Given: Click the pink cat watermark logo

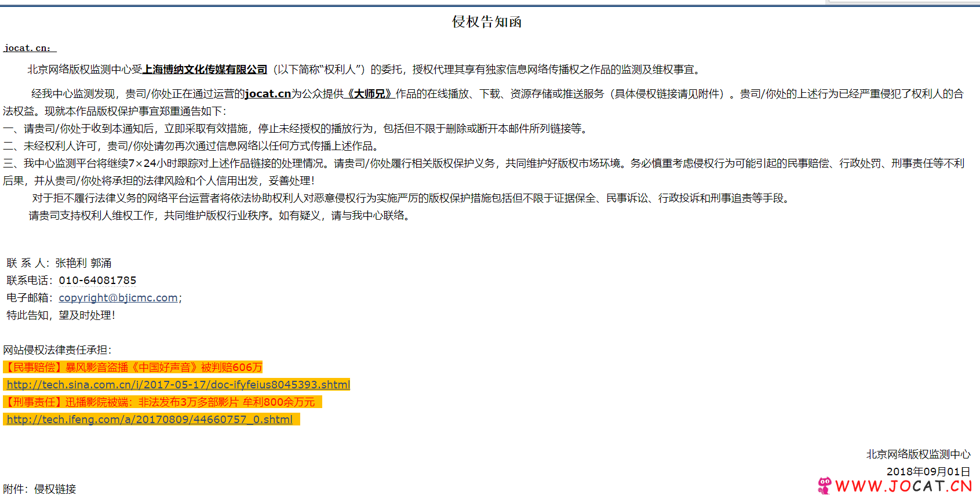Looking at the screenshot, I should pyautogui.click(x=824, y=486).
